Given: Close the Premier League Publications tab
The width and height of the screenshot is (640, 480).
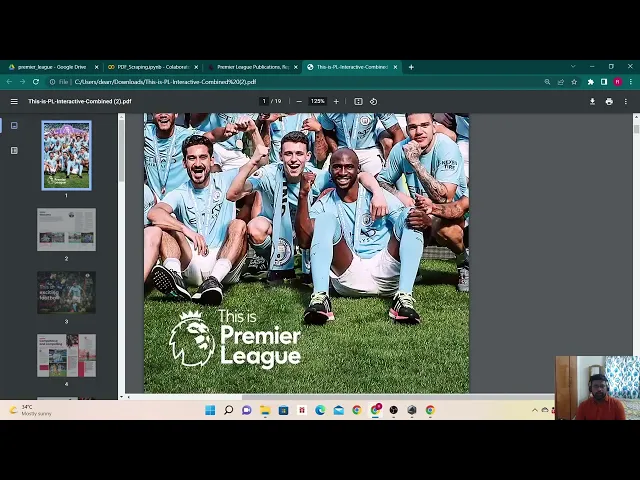Looking at the screenshot, I should coord(296,67).
